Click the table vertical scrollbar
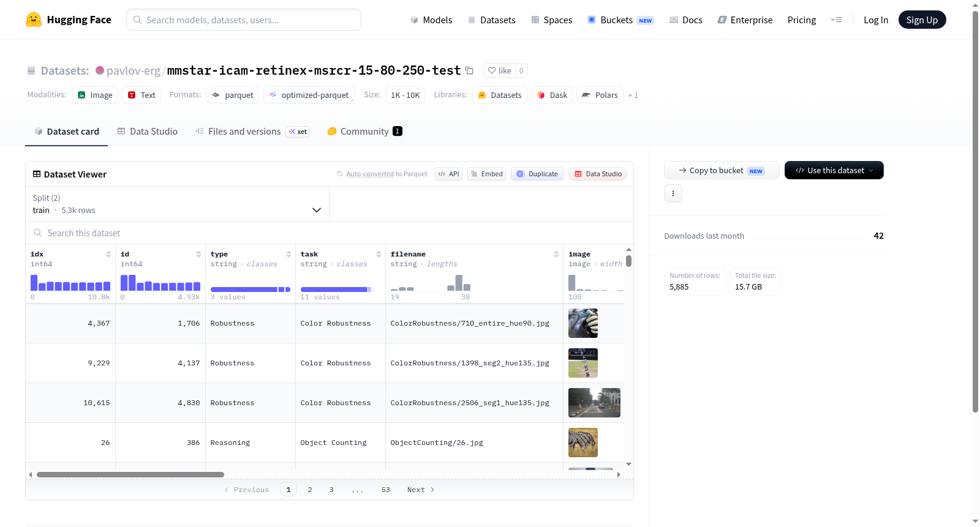980x527 pixels. (628, 261)
